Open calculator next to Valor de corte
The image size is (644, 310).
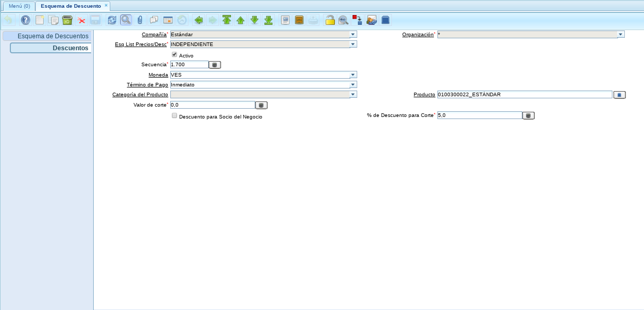coord(261,105)
